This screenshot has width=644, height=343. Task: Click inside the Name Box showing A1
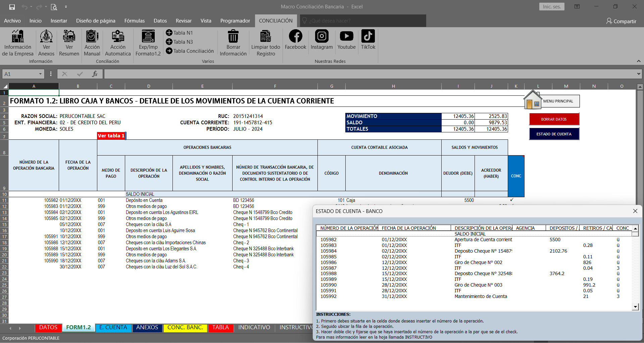point(19,74)
